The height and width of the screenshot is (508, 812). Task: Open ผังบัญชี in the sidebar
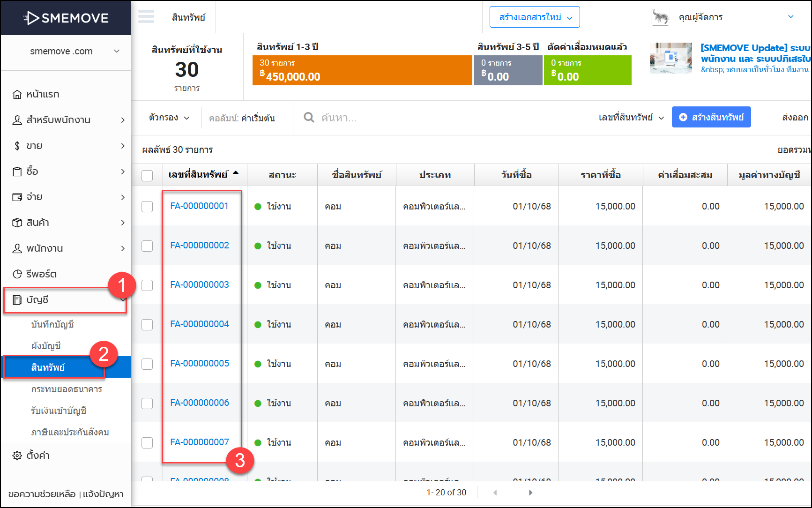[46, 346]
